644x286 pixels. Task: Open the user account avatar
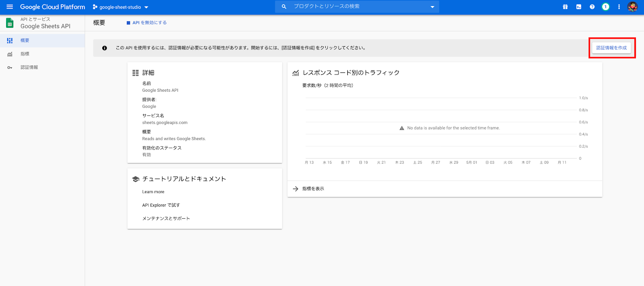[x=632, y=7]
